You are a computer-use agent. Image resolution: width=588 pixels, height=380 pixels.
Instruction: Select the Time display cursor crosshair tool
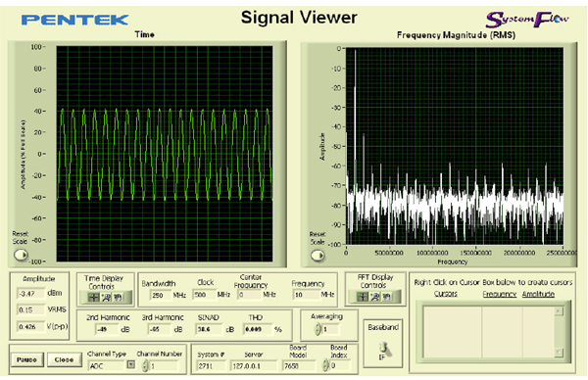click(93, 297)
